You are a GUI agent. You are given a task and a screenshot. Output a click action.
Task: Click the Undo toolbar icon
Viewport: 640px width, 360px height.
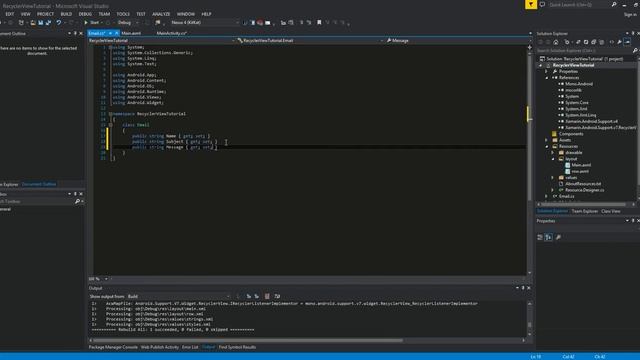(x=58, y=22)
